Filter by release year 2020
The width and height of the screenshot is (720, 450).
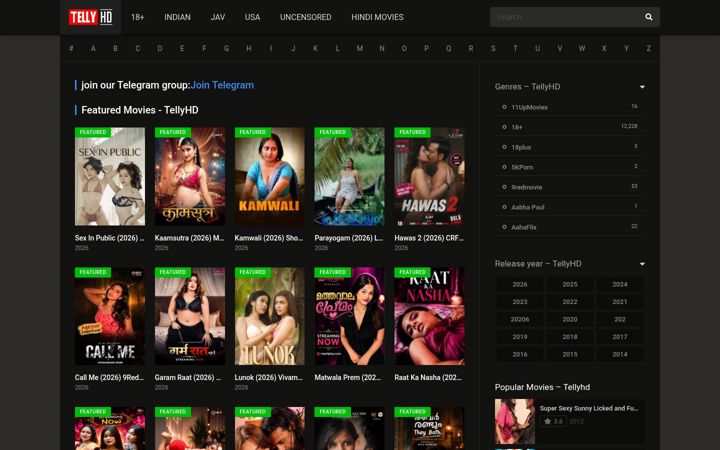click(x=570, y=319)
